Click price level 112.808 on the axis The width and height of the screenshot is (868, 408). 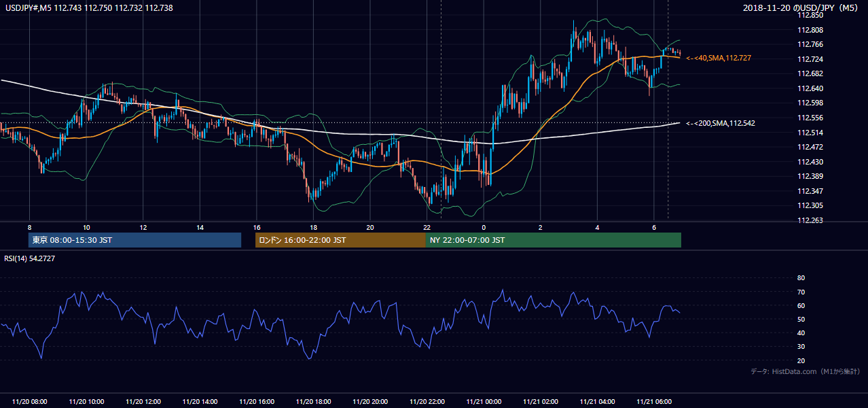coord(810,30)
